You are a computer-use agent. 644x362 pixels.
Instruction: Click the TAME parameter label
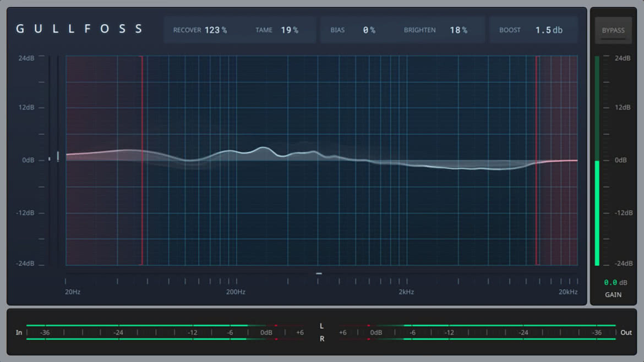click(x=264, y=30)
